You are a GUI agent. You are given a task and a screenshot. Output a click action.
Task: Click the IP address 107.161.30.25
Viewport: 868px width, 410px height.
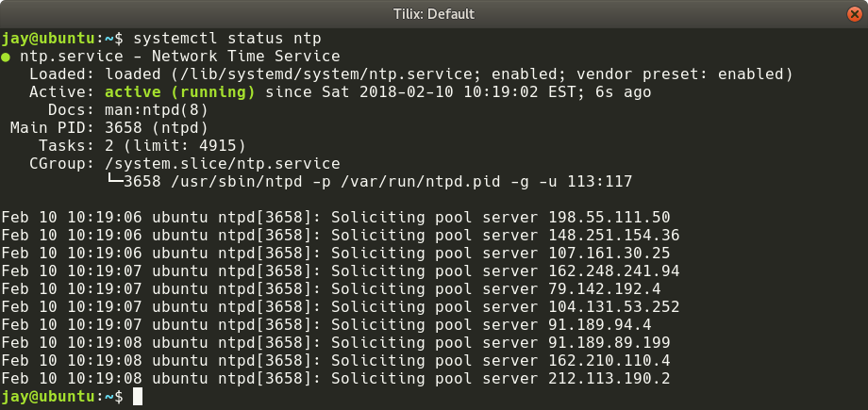tap(609, 254)
